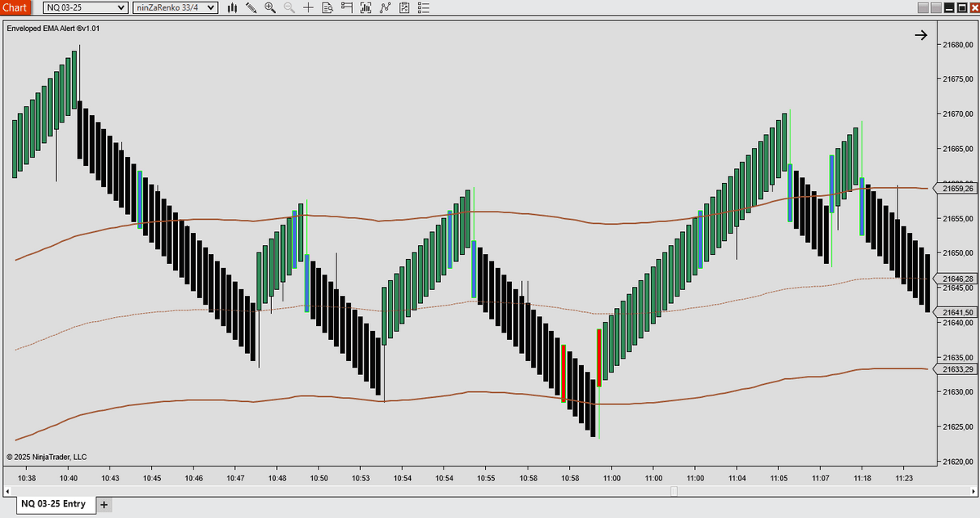Click the 11:23 time axis label
980x518 pixels.
tap(903, 478)
